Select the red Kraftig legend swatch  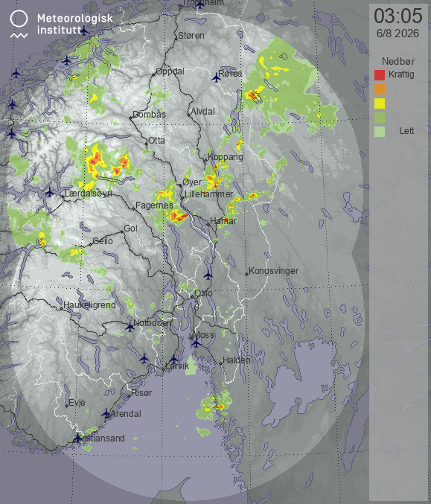pyautogui.click(x=380, y=75)
